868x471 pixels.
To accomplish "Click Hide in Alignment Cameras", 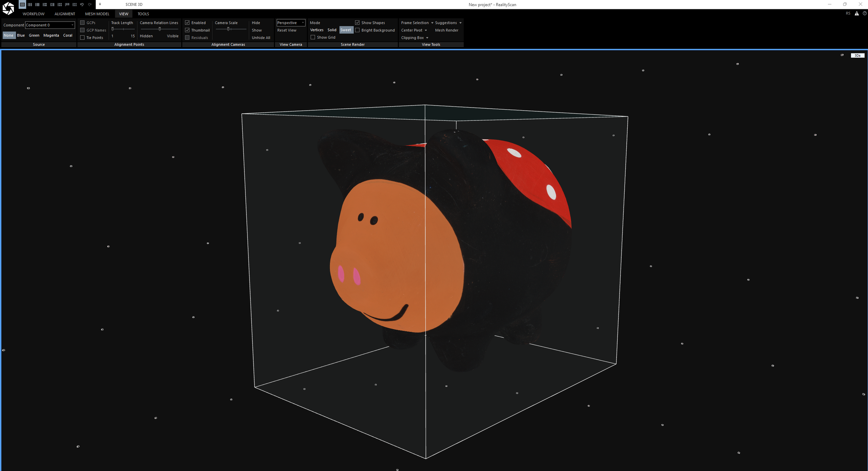I will [256, 23].
